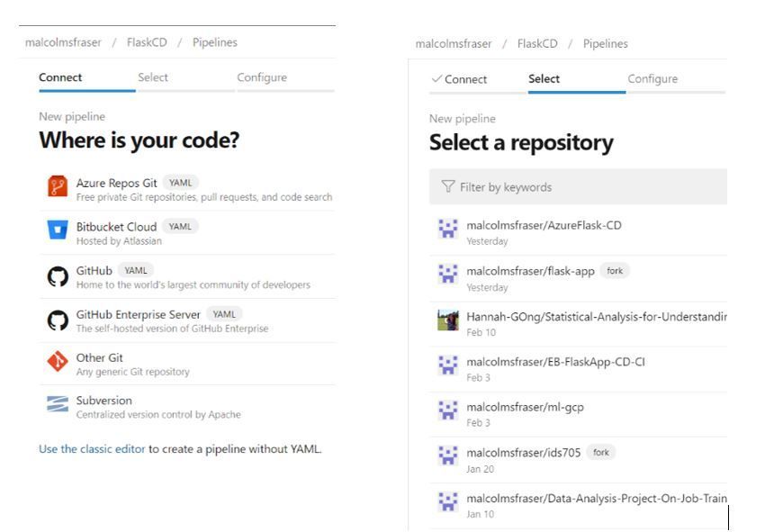Select repository malcolmsfraser/EB-FlaskApp-CD-CI
The height and width of the screenshot is (532, 774).
(x=578, y=369)
